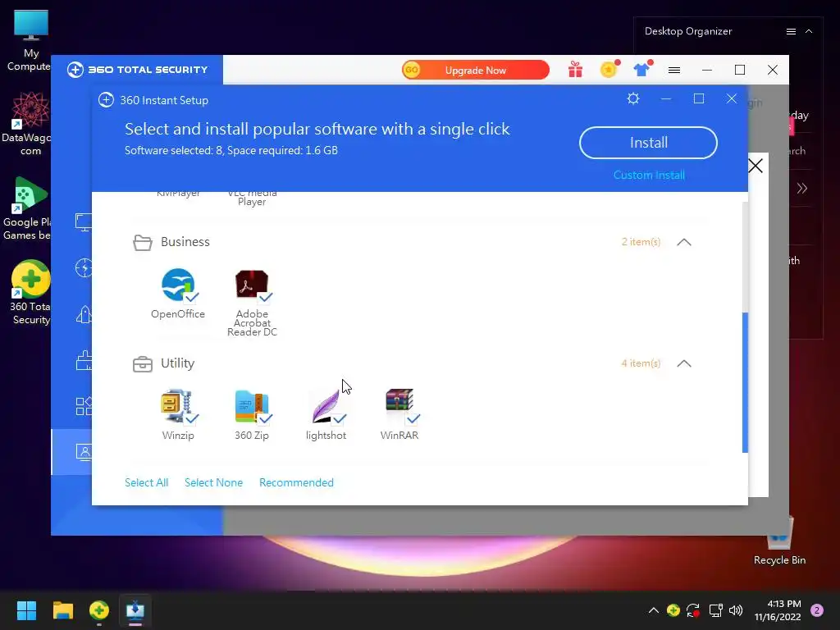Click the '2 item(s)' Business count
The image size is (840, 630).
[x=641, y=242]
